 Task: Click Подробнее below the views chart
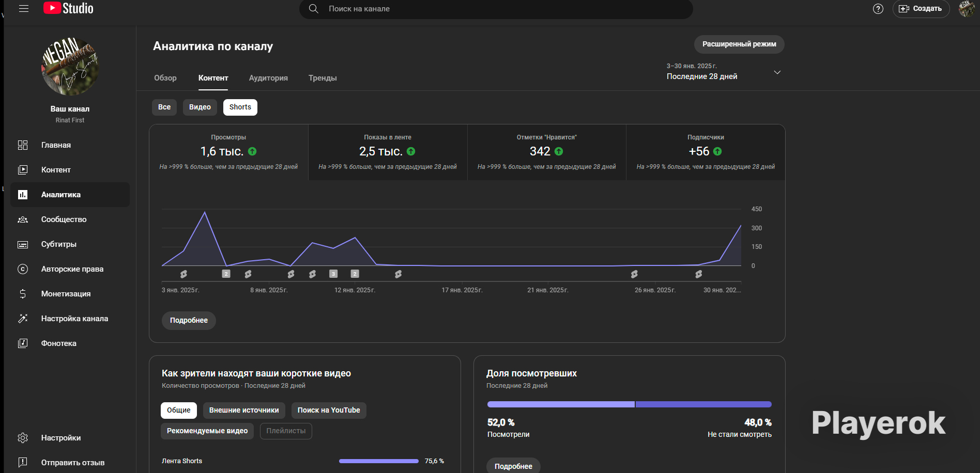189,321
